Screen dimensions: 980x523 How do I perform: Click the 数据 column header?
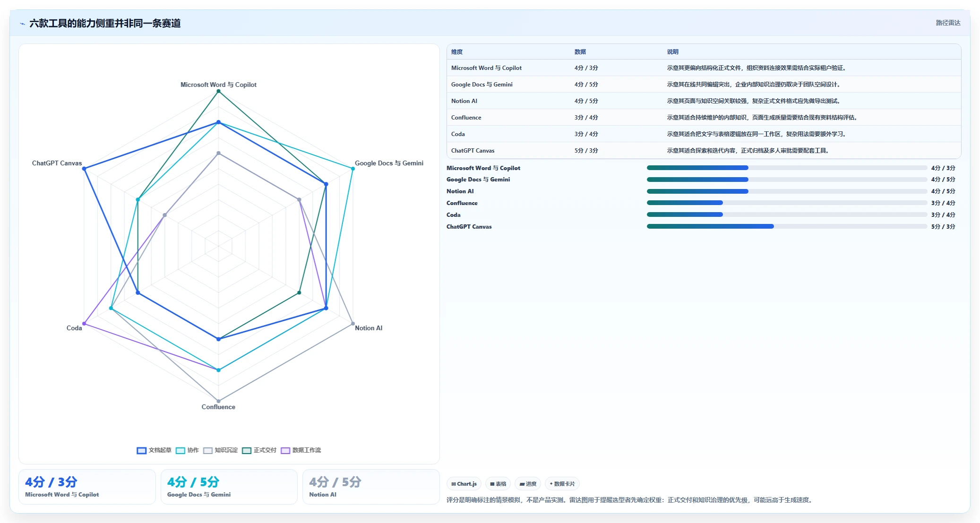click(580, 52)
